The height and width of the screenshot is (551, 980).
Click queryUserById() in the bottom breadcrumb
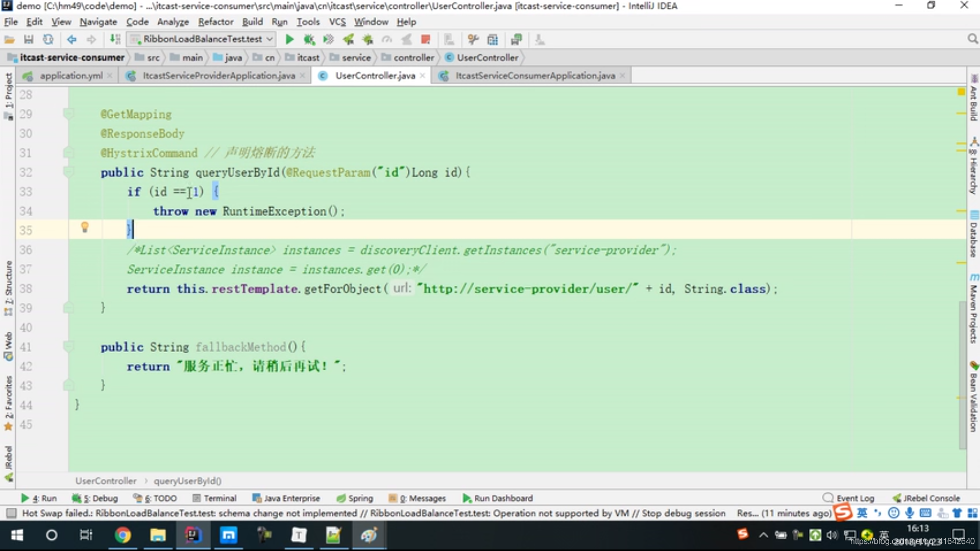(187, 481)
